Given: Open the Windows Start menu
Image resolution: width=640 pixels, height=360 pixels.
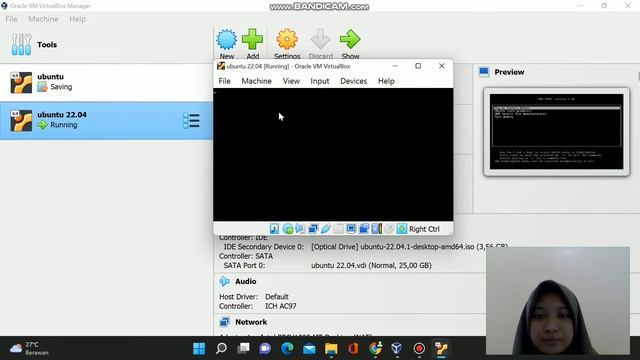Looking at the screenshot, I should pos(199,349).
